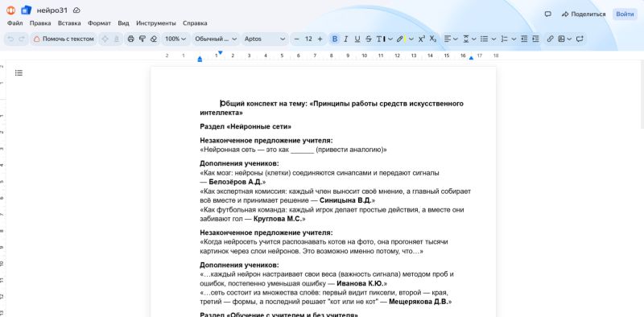Viewport: 644px width, 317px height.
Task: Open the line spacing dropdown
Action: (469, 39)
